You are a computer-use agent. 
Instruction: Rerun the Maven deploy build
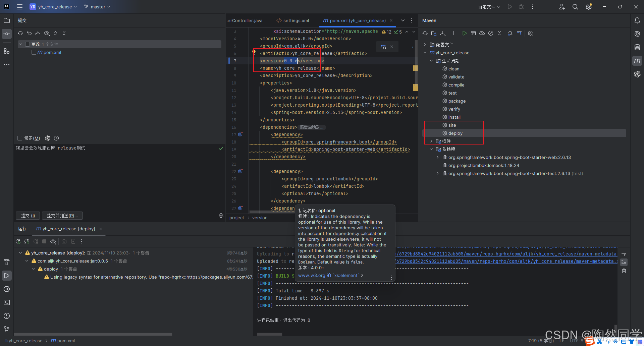click(x=18, y=241)
